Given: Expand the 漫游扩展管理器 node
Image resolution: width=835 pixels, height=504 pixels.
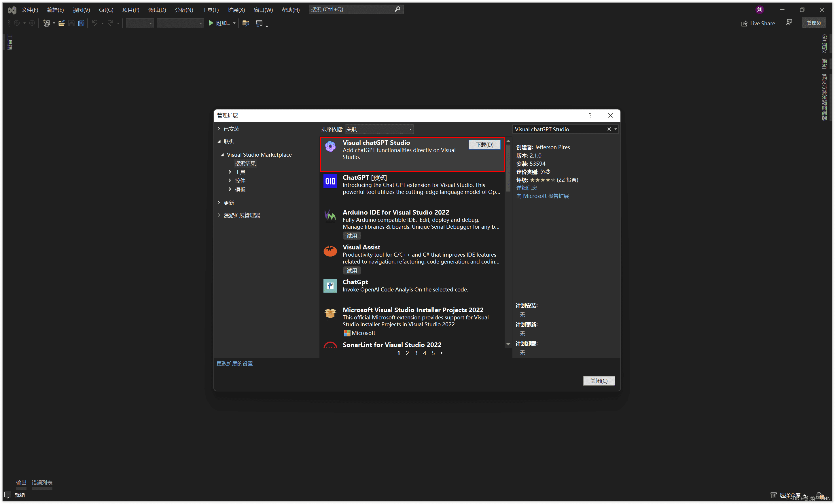Looking at the screenshot, I should pyautogui.click(x=219, y=215).
